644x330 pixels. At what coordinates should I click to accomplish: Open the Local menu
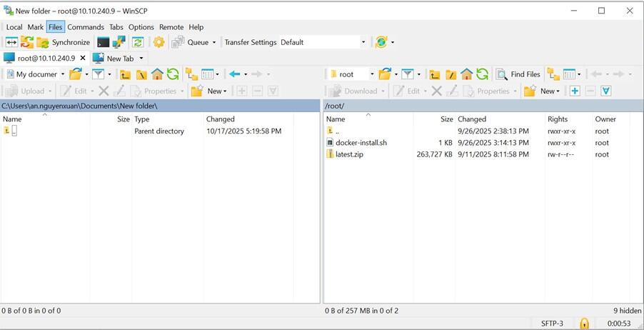14,26
